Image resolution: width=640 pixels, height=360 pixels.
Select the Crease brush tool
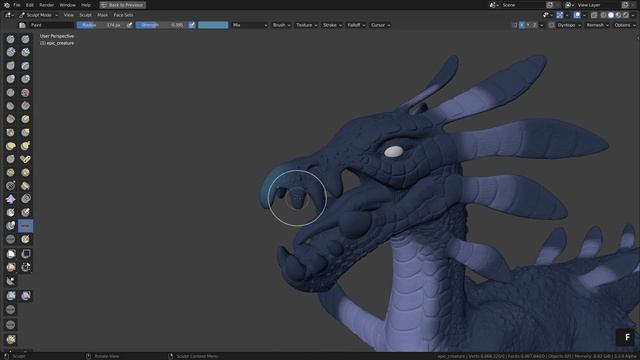pyautogui.click(x=11, y=93)
